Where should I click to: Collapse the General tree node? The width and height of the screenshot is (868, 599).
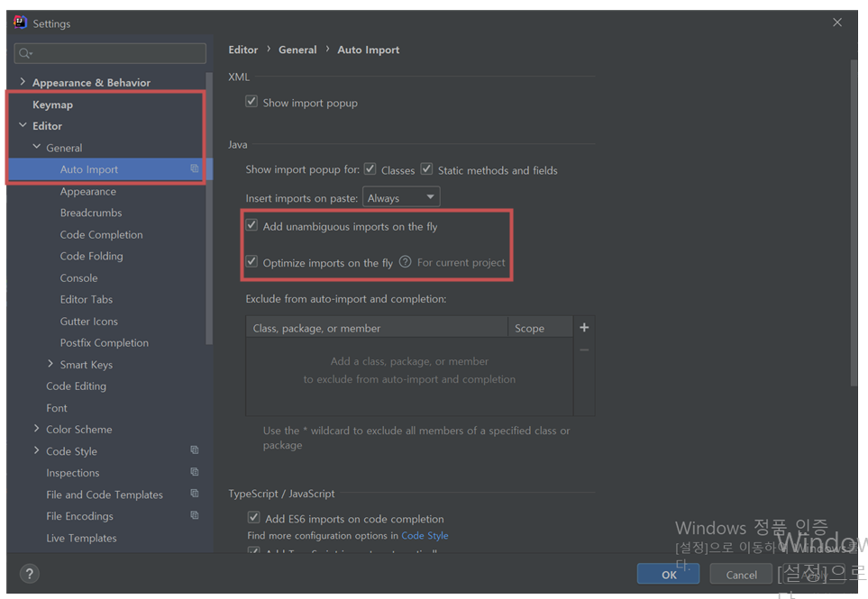coord(37,147)
